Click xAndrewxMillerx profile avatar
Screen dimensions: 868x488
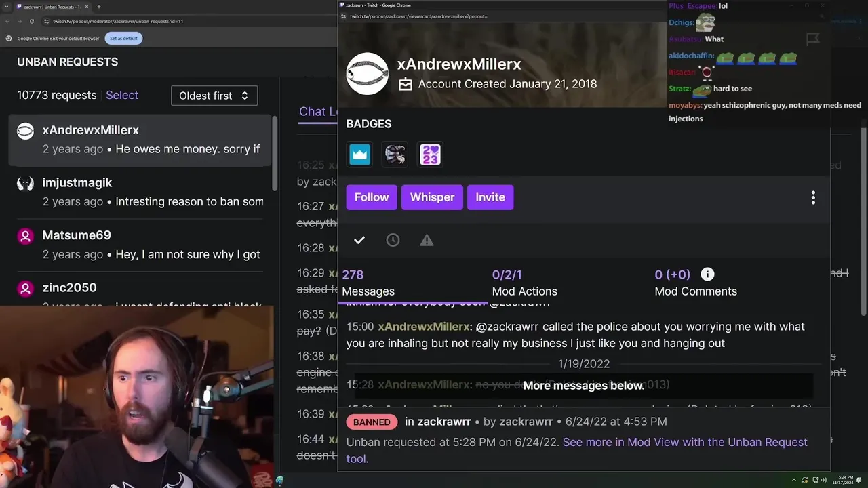pos(368,74)
